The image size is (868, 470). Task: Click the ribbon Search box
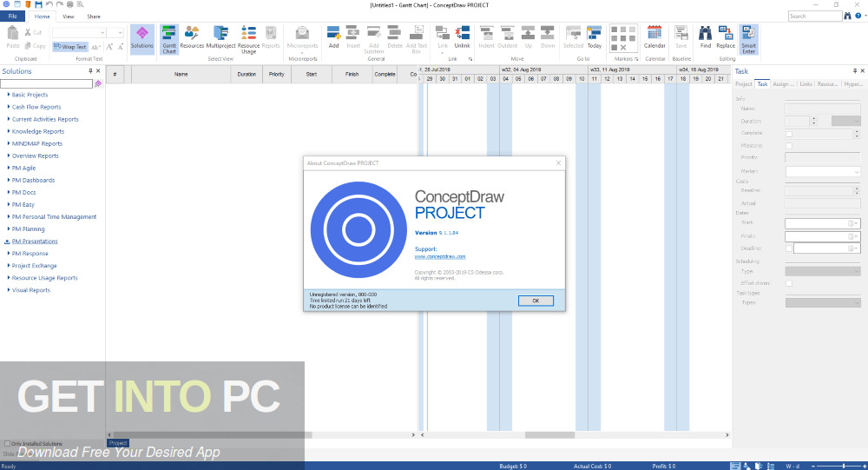point(815,17)
